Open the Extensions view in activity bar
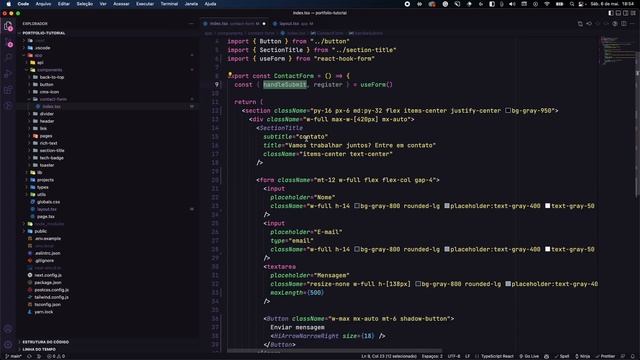640x360 pixels. 8,90
